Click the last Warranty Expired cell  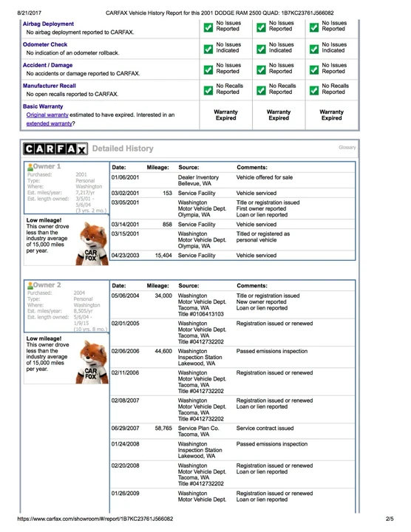click(x=332, y=115)
